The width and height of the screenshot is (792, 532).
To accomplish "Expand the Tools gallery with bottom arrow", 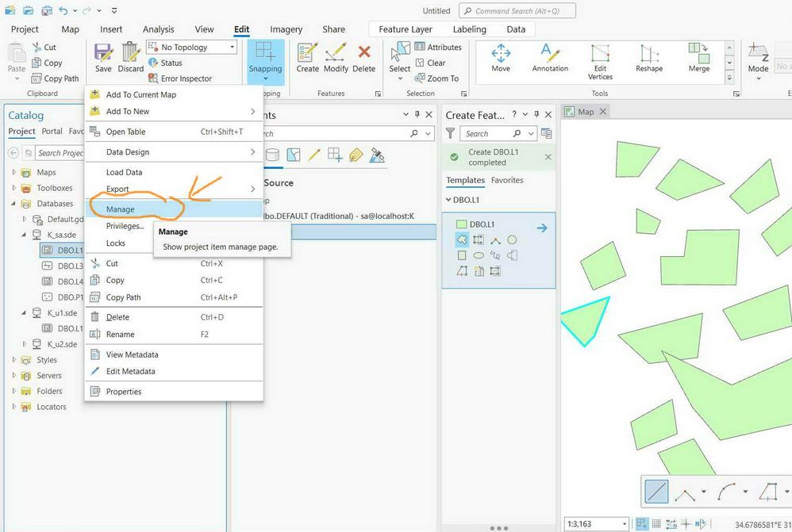I will click(x=729, y=78).
